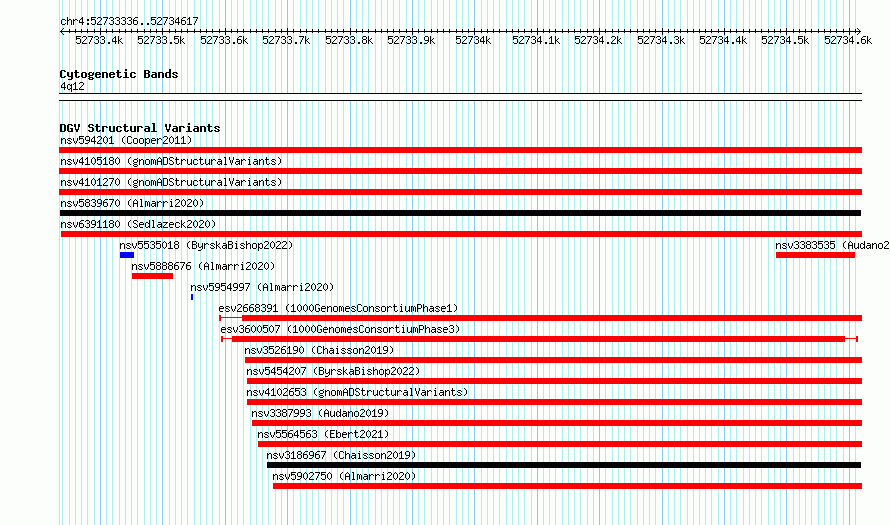The width and height of the screenshot is (890, 525).
Task: Open esv3600507 1000GenomesConsortiumPhase3 label
Action: pyautogui.click(x=341, y=329)
